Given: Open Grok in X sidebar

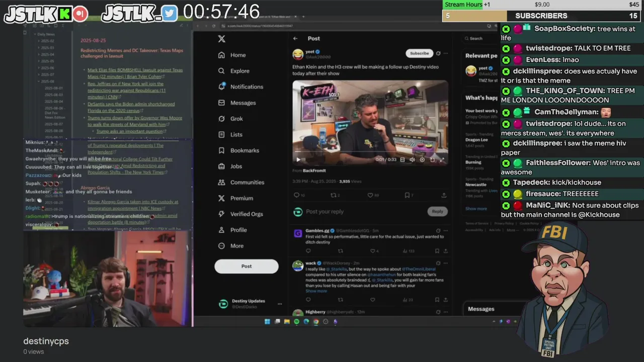Looking at the screenshot, I should point(230,119).
